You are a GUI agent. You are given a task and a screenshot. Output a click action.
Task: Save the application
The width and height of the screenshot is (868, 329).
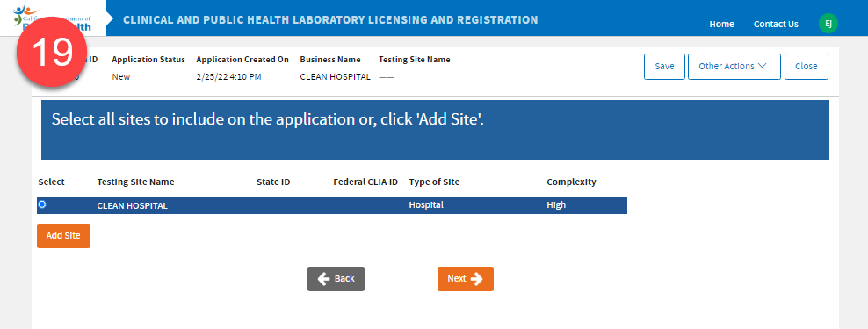pyautogui.click(x=664, y=67)
